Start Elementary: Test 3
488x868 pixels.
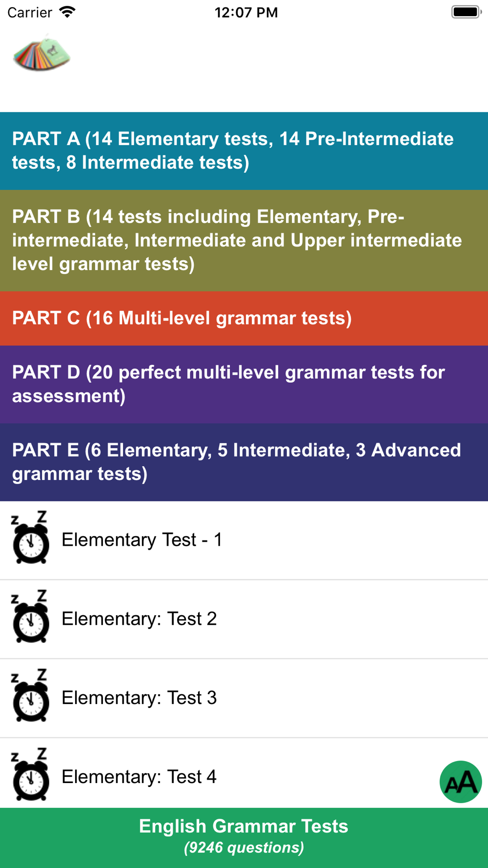(x=244, y=698)
